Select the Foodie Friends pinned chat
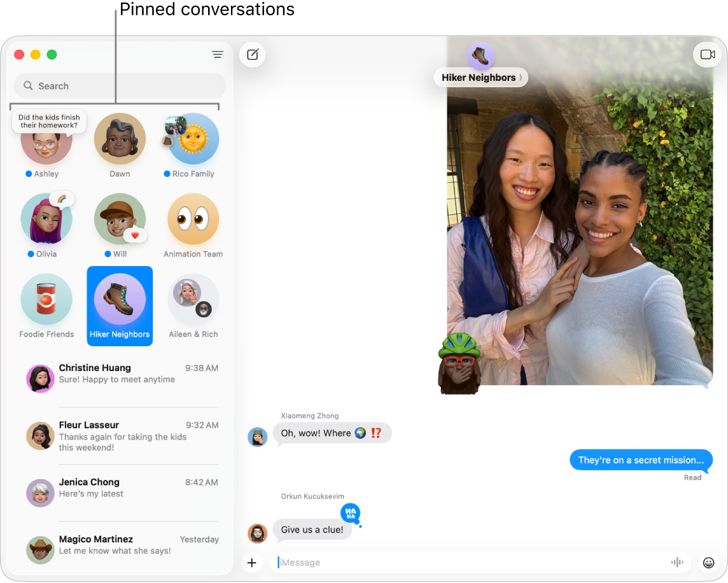This screenshot has height=583, width=728. [46, 299]
